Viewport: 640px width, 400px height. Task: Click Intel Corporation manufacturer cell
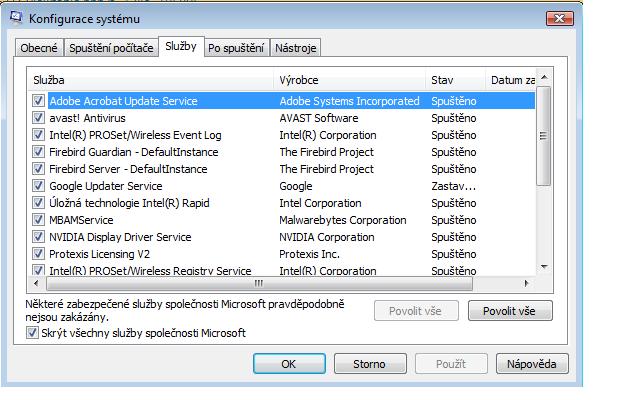click(320, 203)
